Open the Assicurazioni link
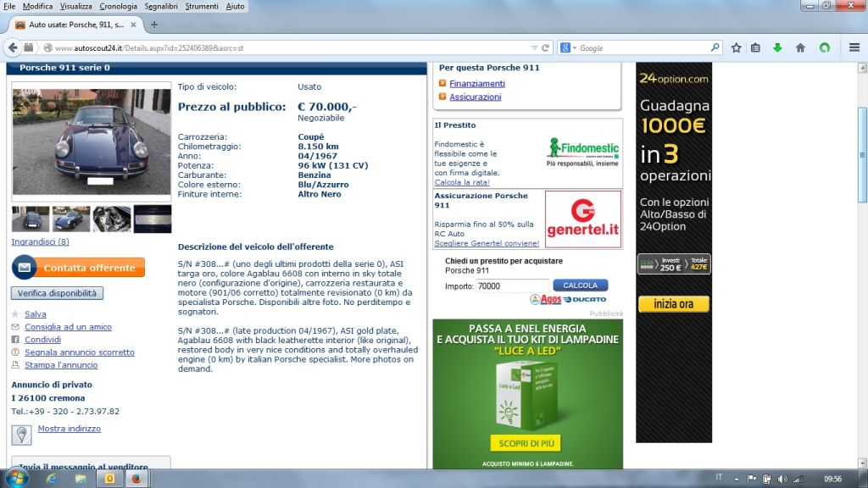 tap(475, 97)
